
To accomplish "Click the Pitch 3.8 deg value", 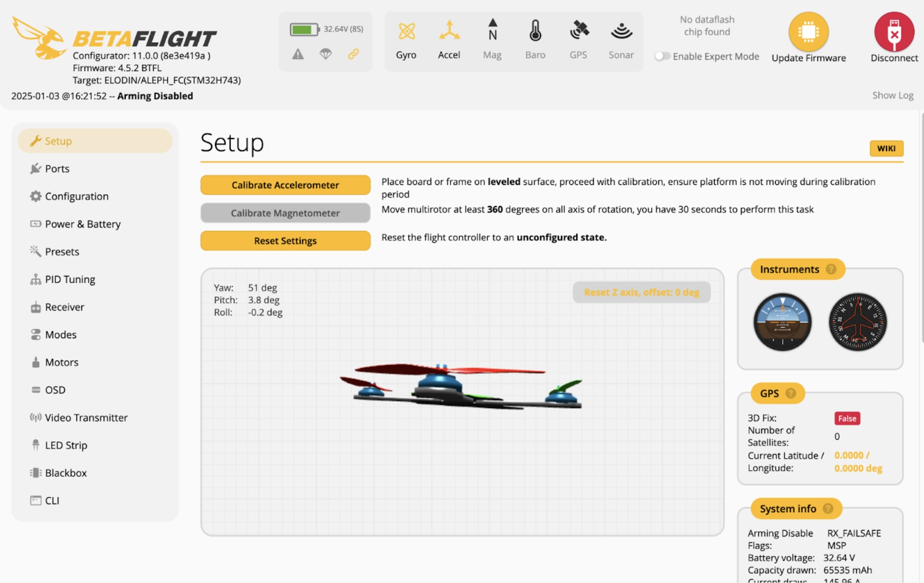I will point(264,300).
